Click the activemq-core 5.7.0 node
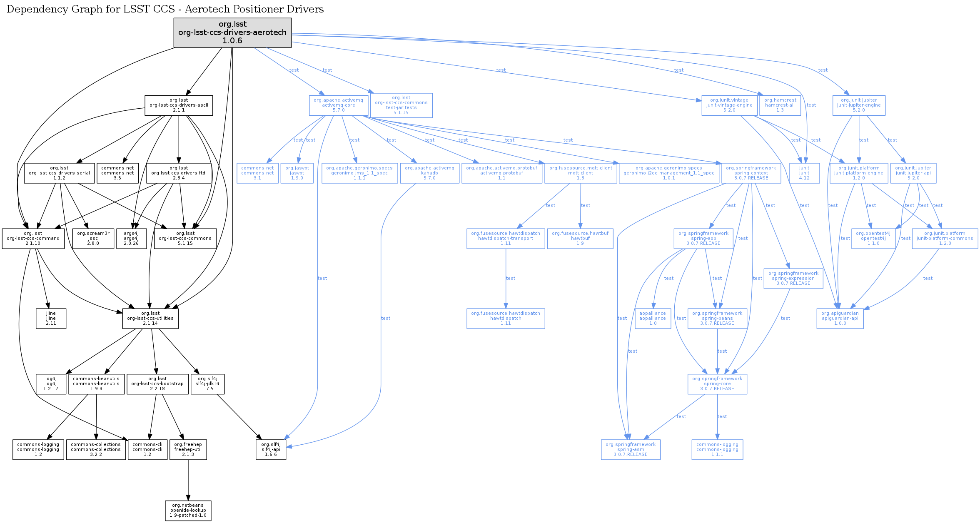 click(339, 105)
